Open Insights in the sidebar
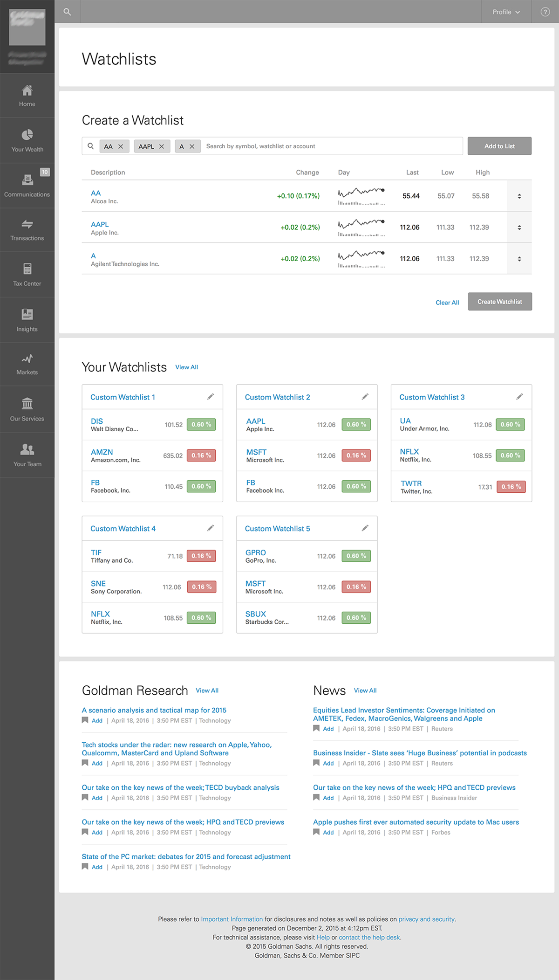Screen dimensions: 559x980 [27, 320]
